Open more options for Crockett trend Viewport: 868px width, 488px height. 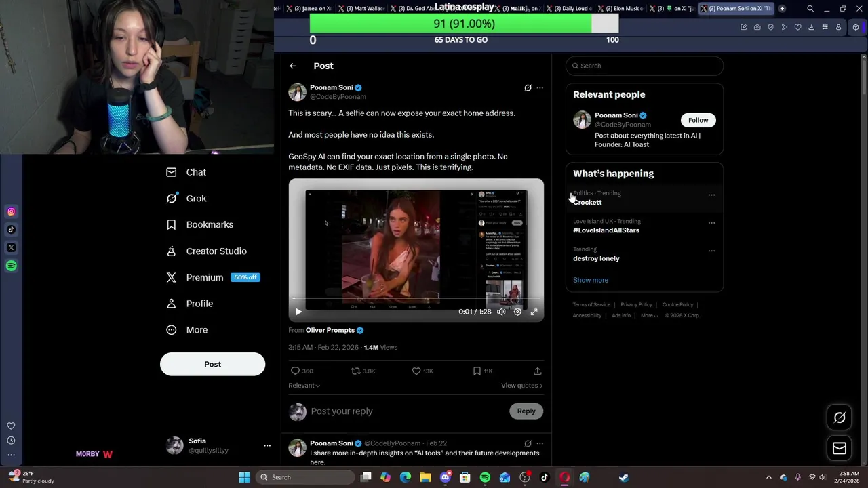click(x=711, y=195)
